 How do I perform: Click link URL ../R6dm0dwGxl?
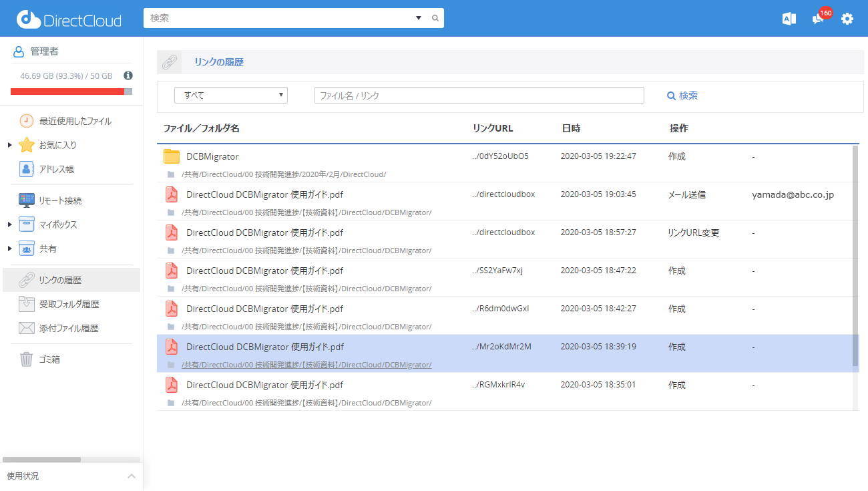click(500, 309)
